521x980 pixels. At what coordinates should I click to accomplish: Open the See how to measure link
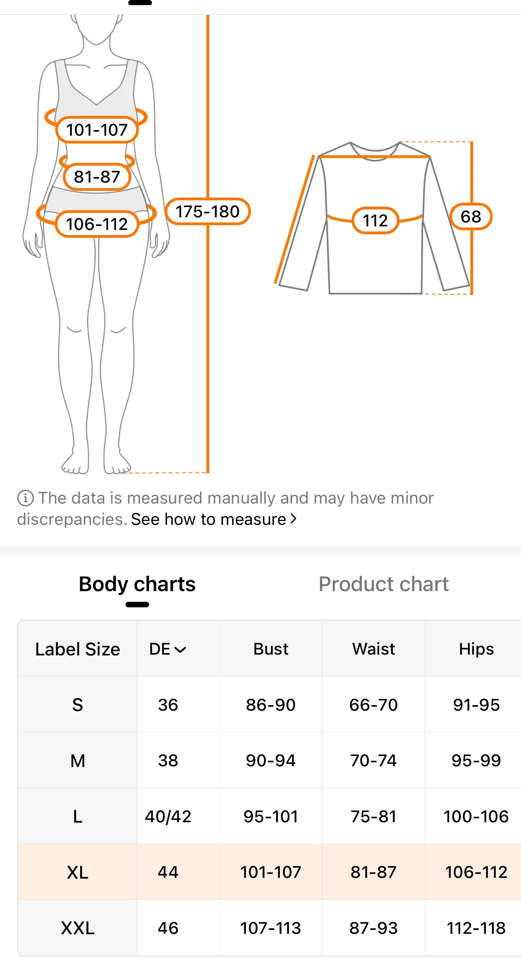[209, 519]
